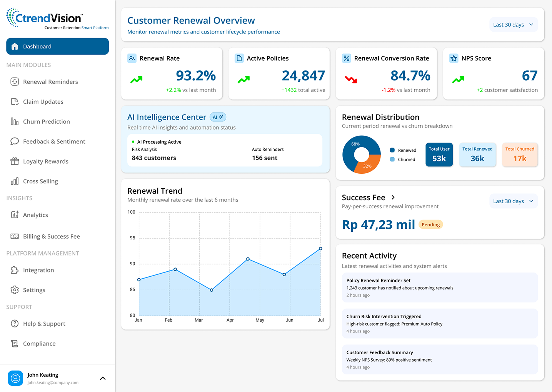Click John Keating's profile avatar

[x=15, y=378]
